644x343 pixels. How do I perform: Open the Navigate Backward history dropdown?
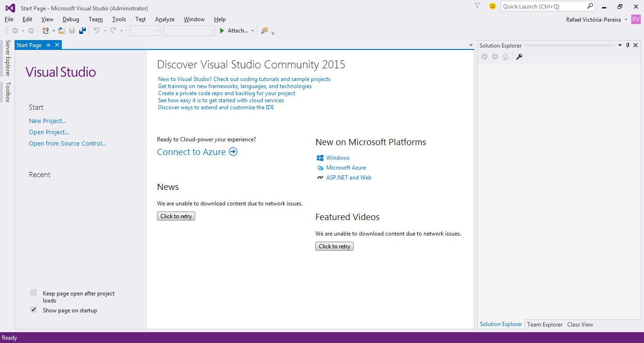coord(23,31)
